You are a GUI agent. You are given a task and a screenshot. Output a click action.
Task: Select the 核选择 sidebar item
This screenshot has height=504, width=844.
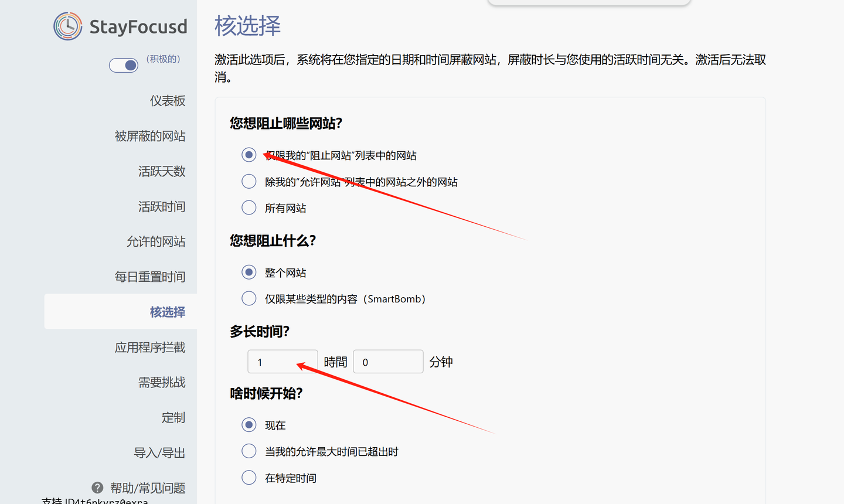pos(121,312)
